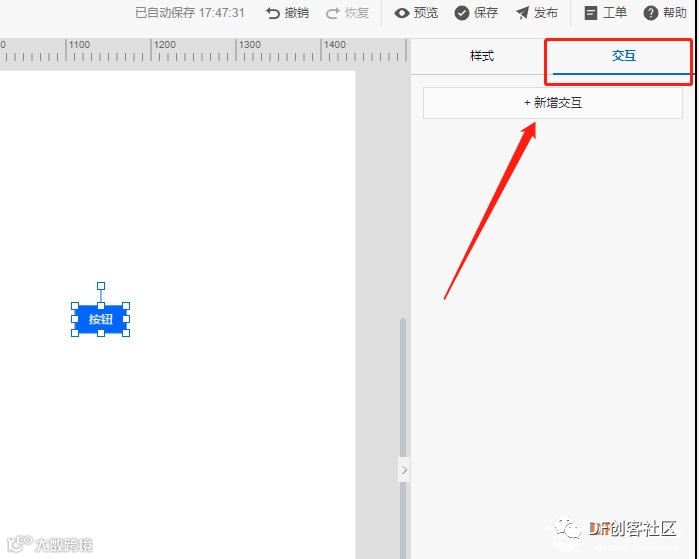The image size is (699, 559).
Task: Click the paper plane publish icon
Action: (x=522, y=13)
